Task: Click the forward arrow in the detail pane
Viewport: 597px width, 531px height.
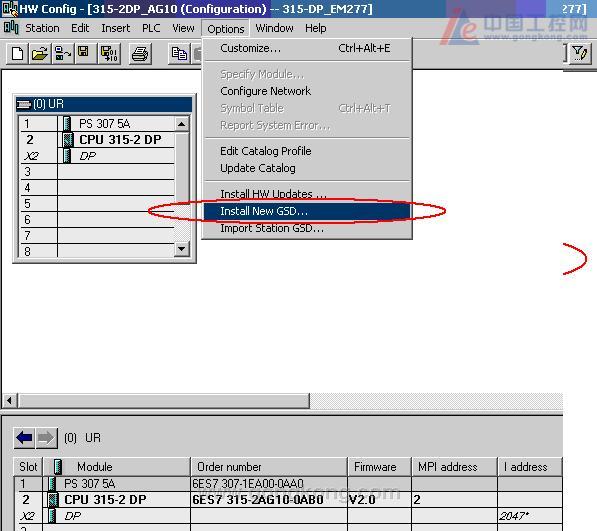Action: click(x=46, y=438)
